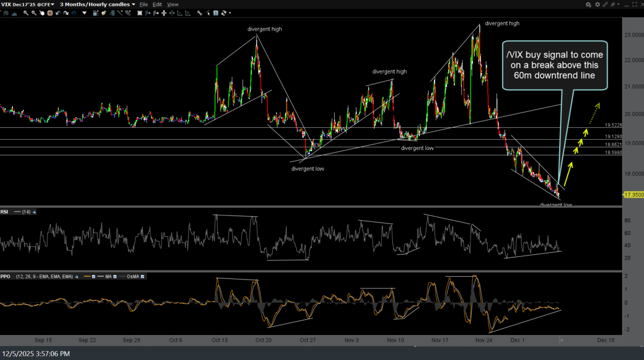Edit PPO indicator parameters icon
644x360 pixels.
[x=76, y=277]
